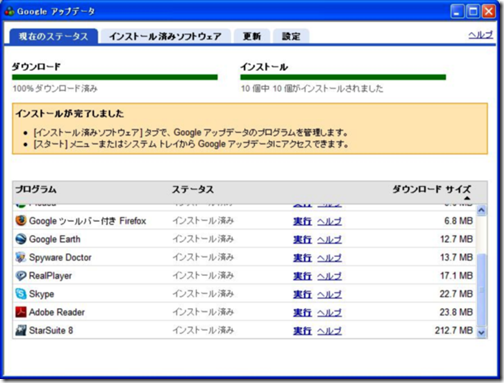This screenshot has height=383, width=504.
Task: Select the Google Earth program name
Action: pyautogui.click(x=55, y=239)
